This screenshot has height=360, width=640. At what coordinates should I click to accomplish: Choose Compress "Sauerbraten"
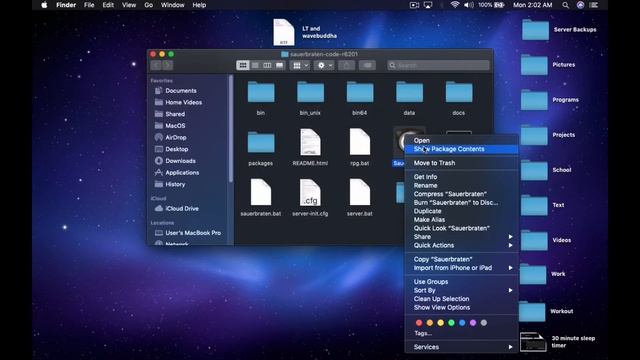[x=461, y=194]
